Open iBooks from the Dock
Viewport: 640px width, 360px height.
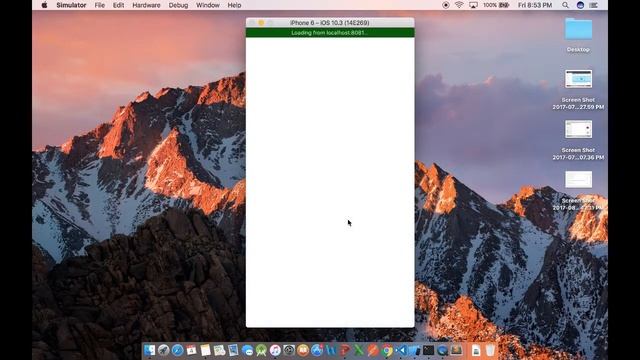pyautogui.click(x=303, y=350)
